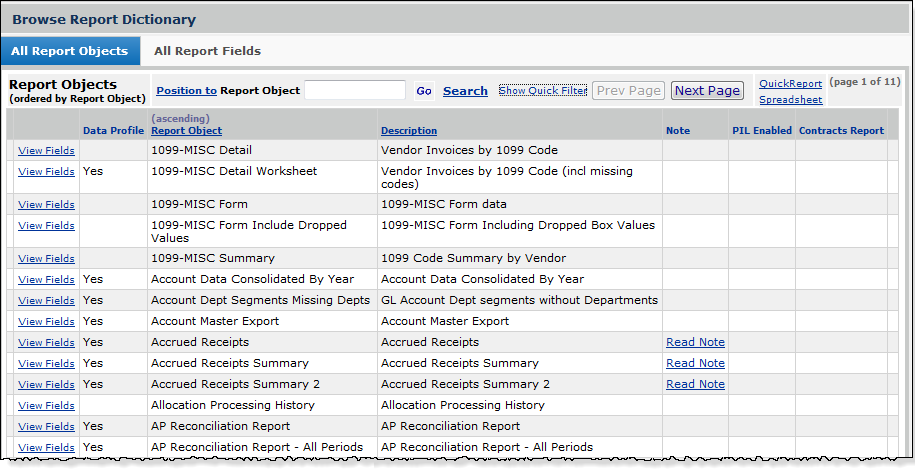This screenshot has height=475, width=915.
Task: Click Show Quick Filter
Action: click(543, 90)
